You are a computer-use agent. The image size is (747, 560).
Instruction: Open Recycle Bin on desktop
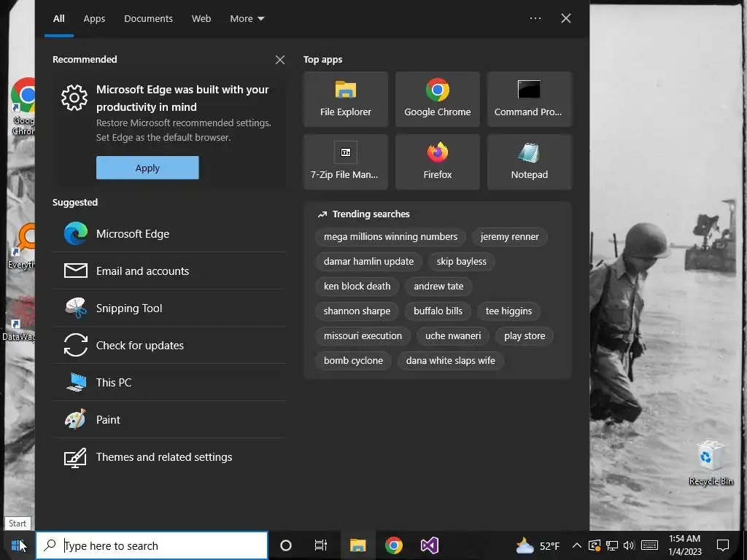(711, 462)
